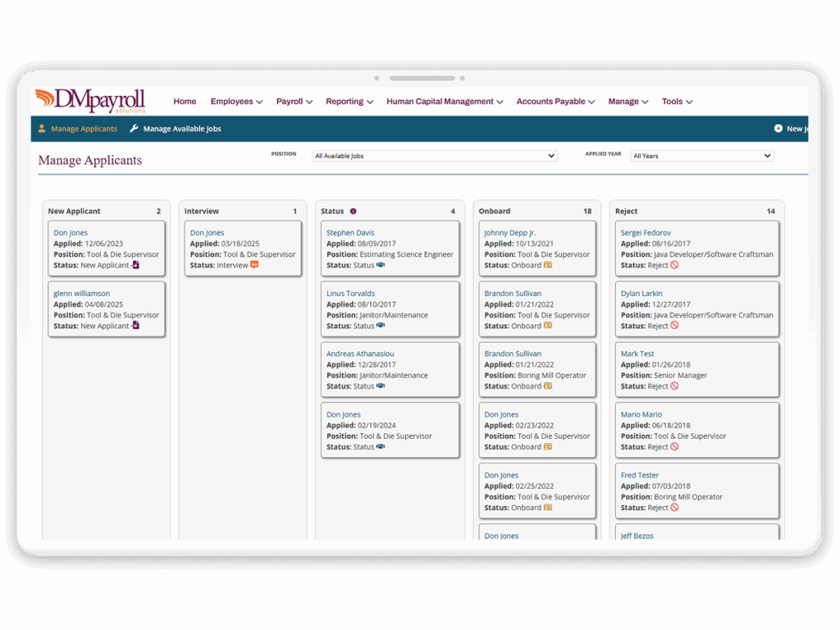Click the info icon beside Status column
The image size is (840, 630).
coord(354,212)
